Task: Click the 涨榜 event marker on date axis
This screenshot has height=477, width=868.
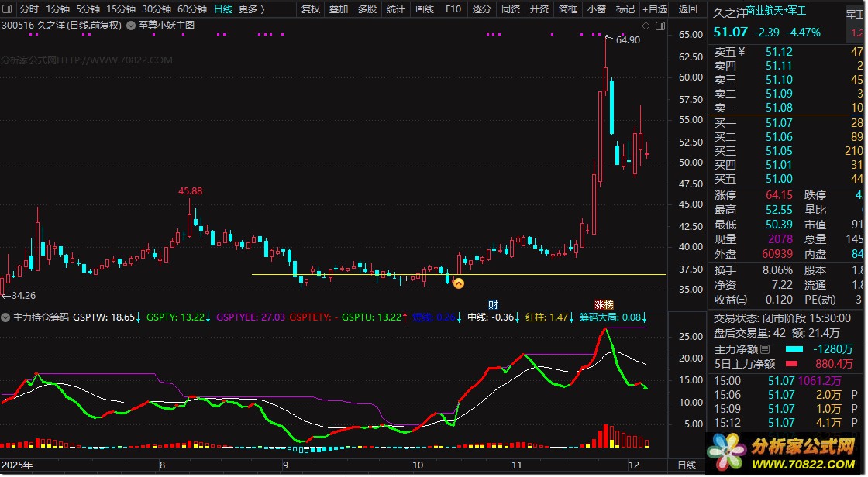Action: pyautogui.click(x=604, y=305)
